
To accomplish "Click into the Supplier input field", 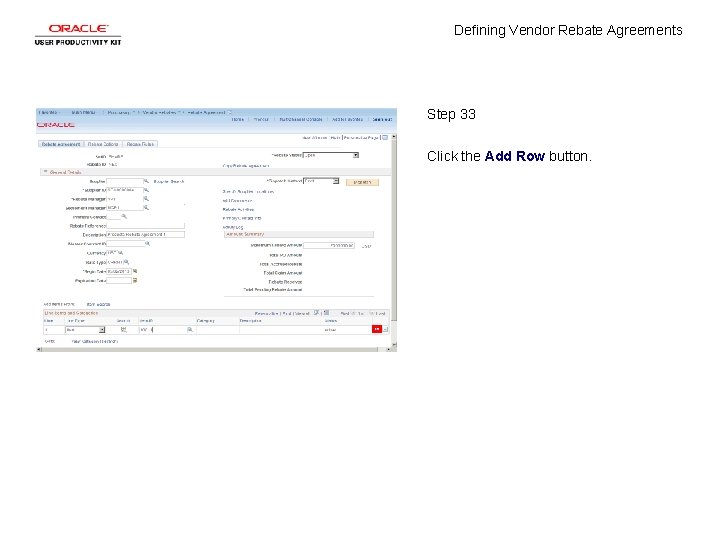I will pos(124,181).
